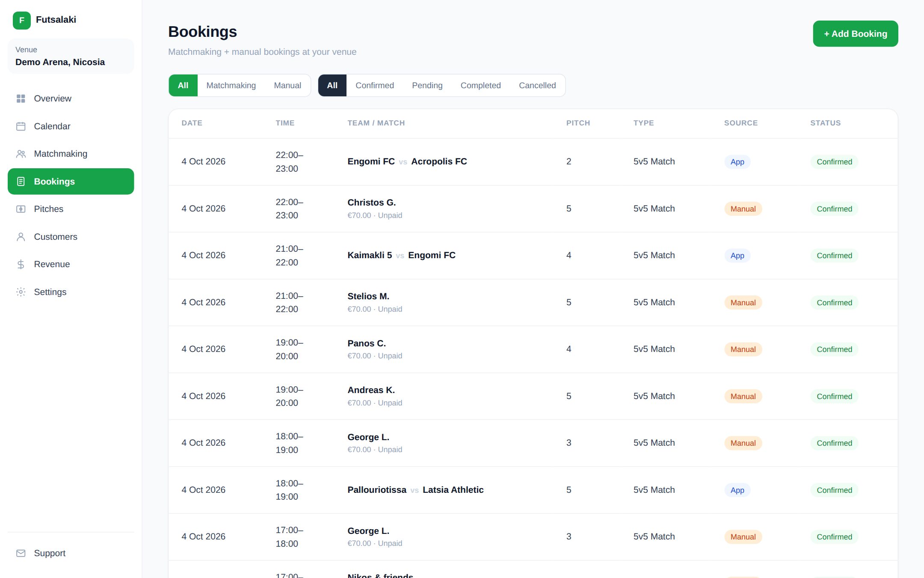Viewport: 924px width, 578px height.
Task: Filter bookings by Manual source
Action: (287, 86)
